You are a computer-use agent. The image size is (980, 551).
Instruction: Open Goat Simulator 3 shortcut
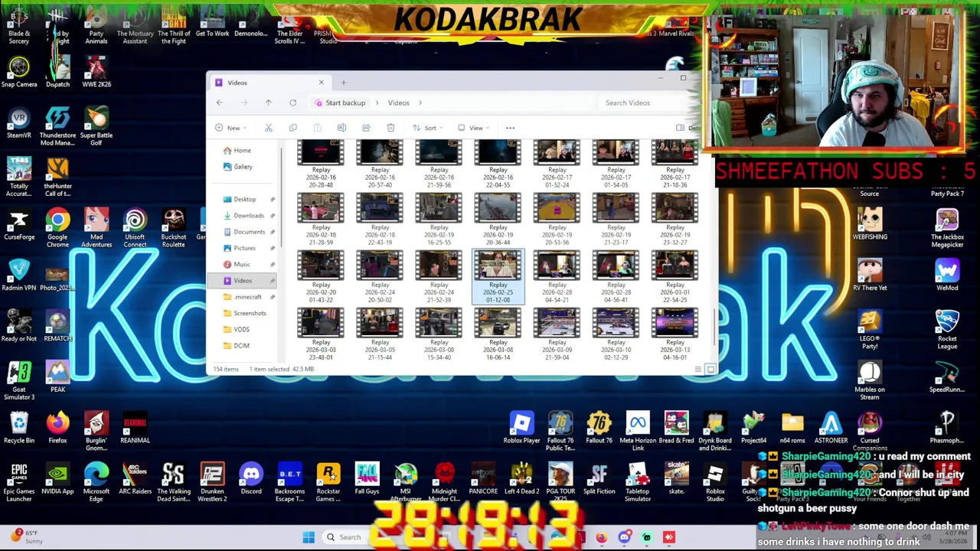click(19, 380)
